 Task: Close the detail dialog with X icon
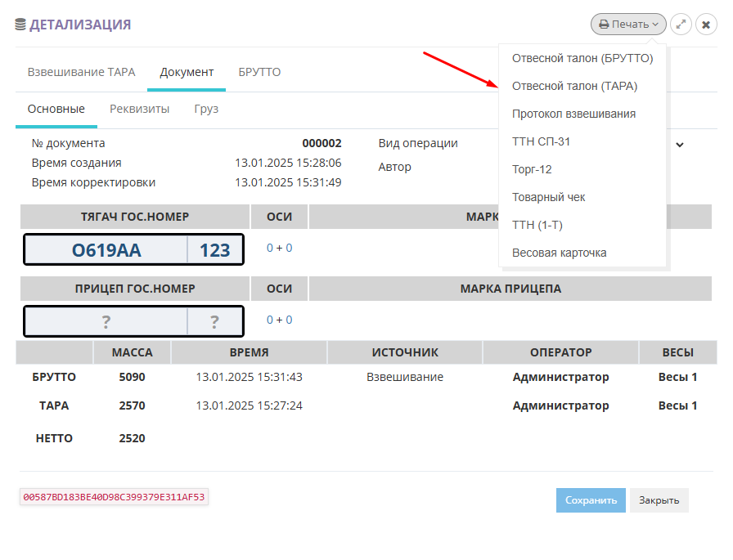706,25
